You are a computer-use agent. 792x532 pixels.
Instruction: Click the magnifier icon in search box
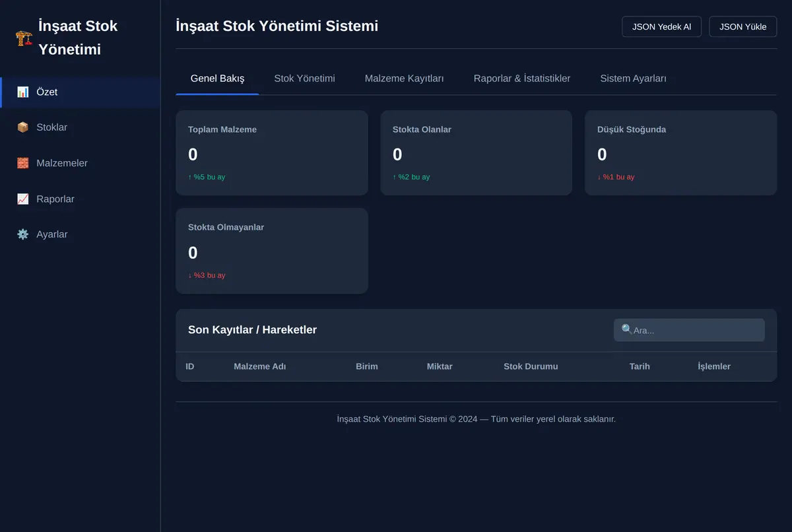[627, 329]
